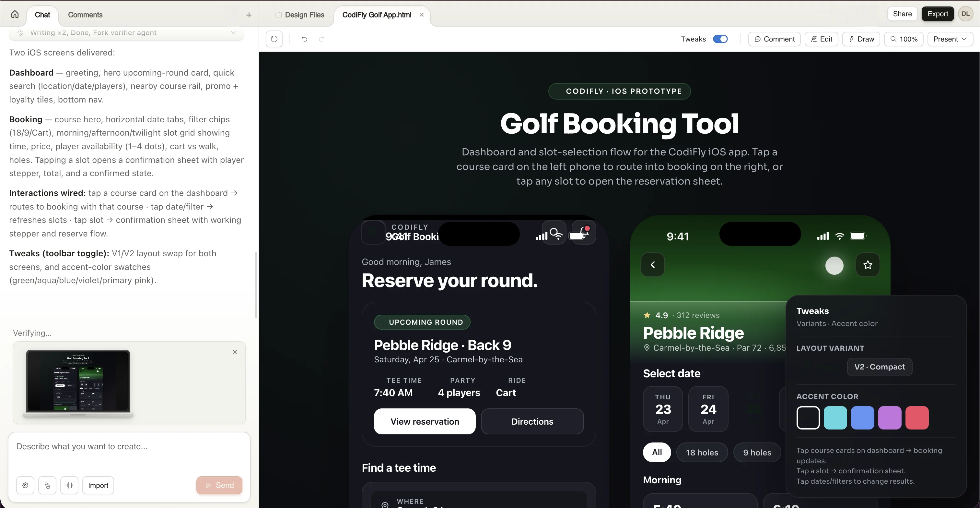Select the Draw tool in the toolbar

(x=861, y=39)
